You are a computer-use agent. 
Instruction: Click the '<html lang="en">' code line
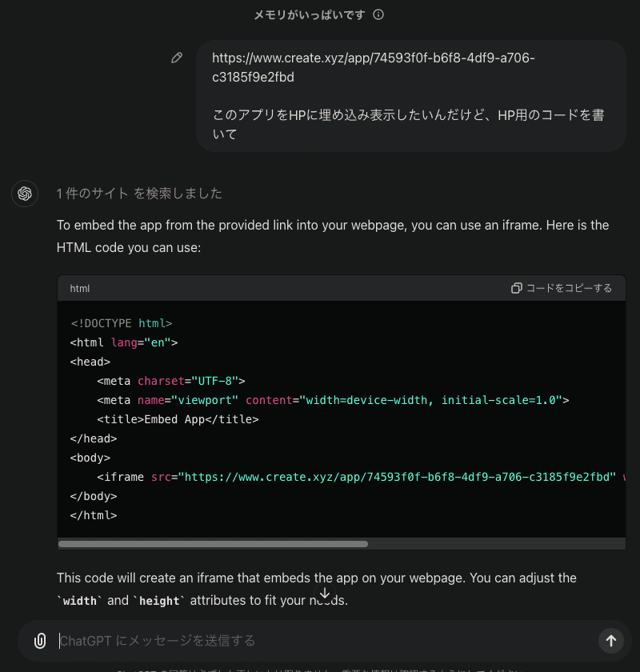[x=124, y=342]
